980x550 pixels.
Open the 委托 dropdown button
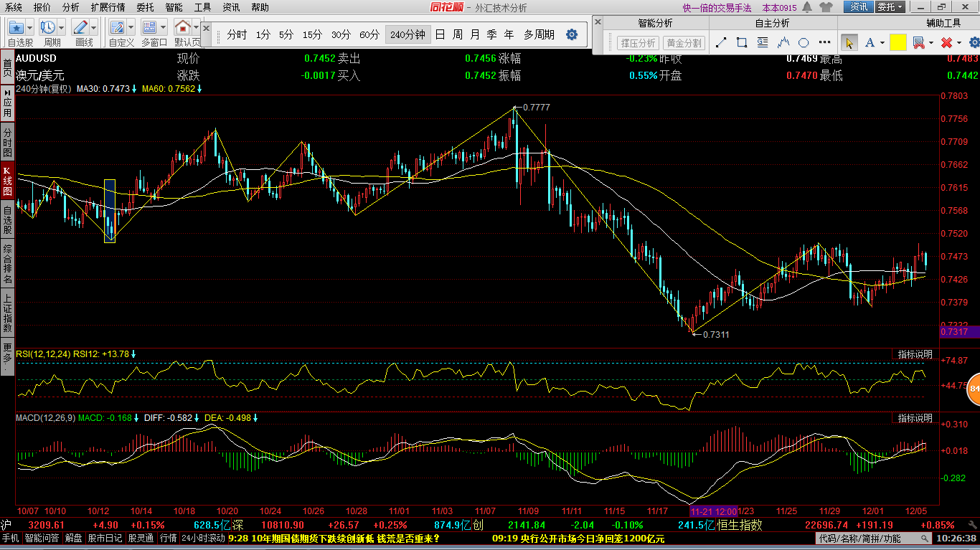(891, 7)
